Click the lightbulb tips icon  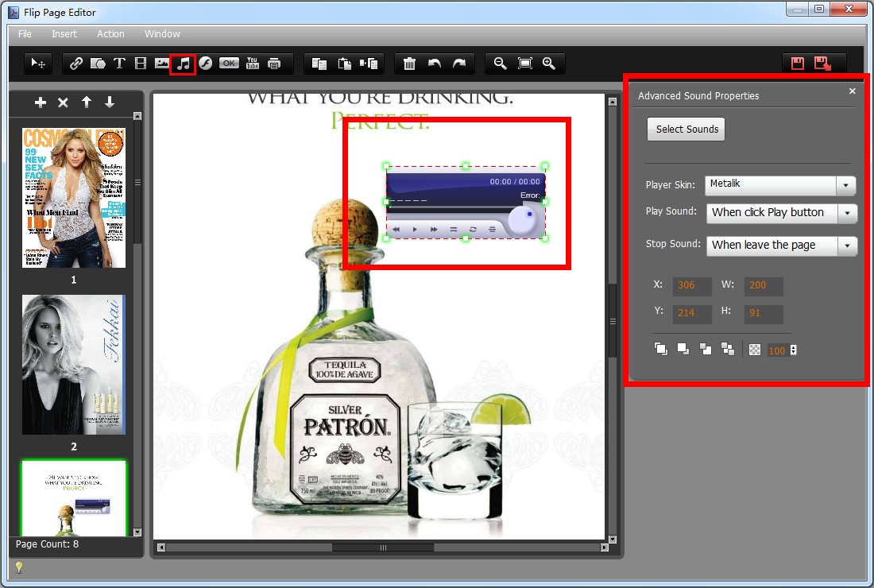tap(19, 567)
